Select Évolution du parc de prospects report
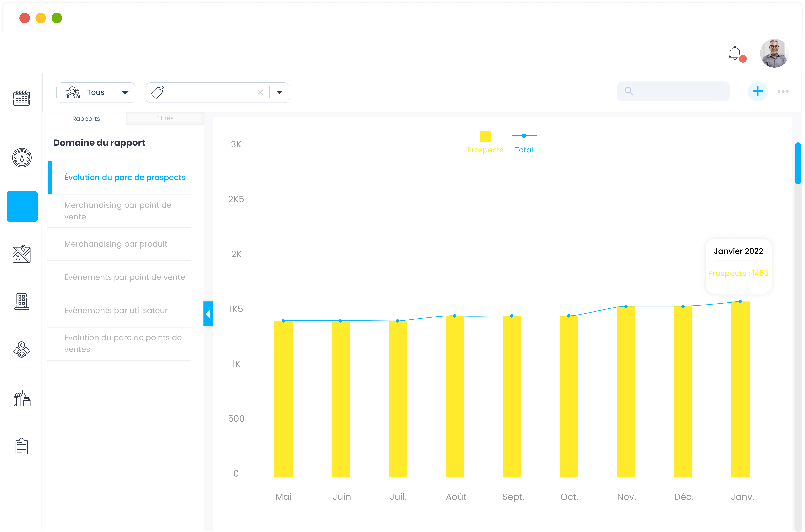The width and height of the screenshot is (805, 532). [x=119, y=177]
